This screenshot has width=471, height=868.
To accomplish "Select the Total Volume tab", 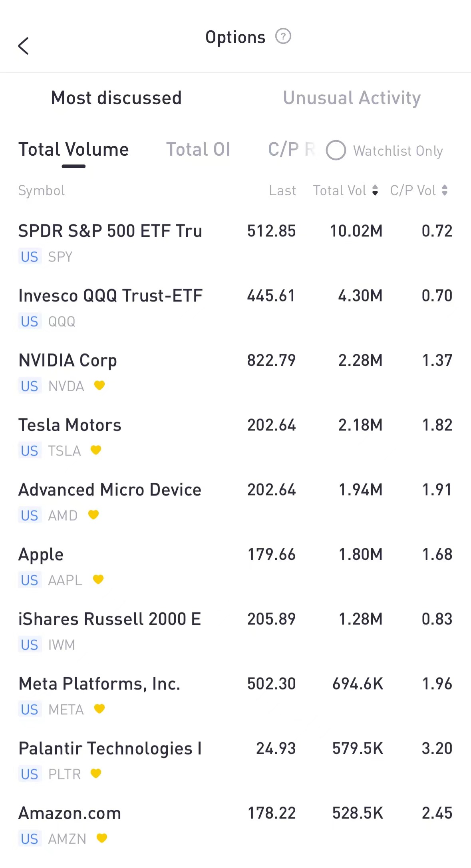I will [x=74, y=150].
